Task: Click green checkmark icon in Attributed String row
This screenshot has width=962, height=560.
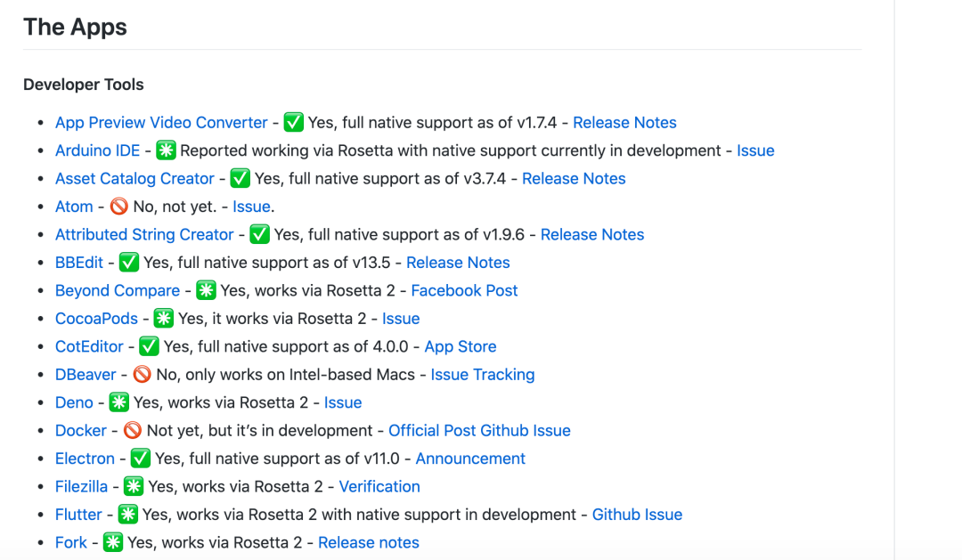Action: [259, 234]
